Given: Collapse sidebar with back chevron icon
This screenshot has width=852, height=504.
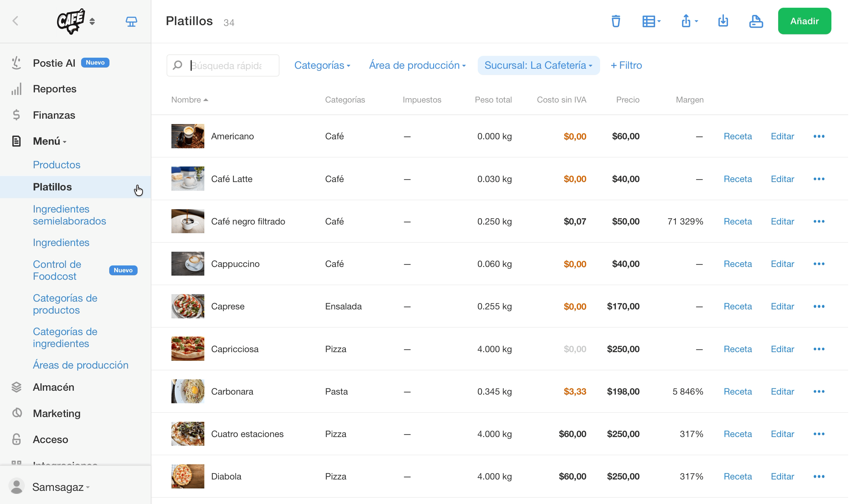Looking at the screenshot, I should pos(15,21).
